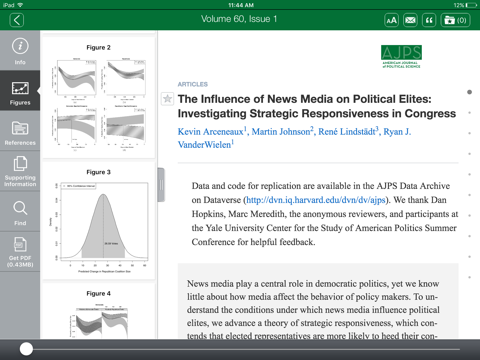The image size is (480, 360).
Task: Open the saved folder with (0) items
Action: click(456, 20)
